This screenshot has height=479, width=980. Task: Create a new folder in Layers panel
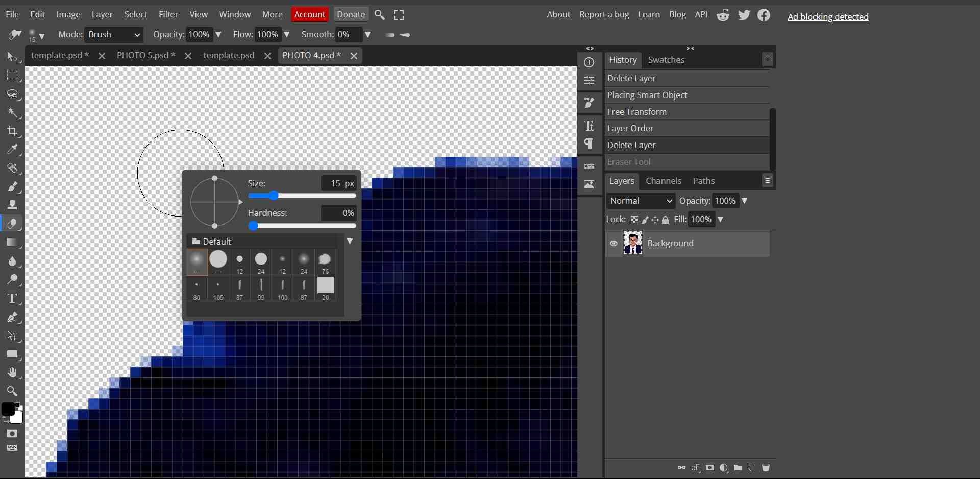[x=738, y=468]
